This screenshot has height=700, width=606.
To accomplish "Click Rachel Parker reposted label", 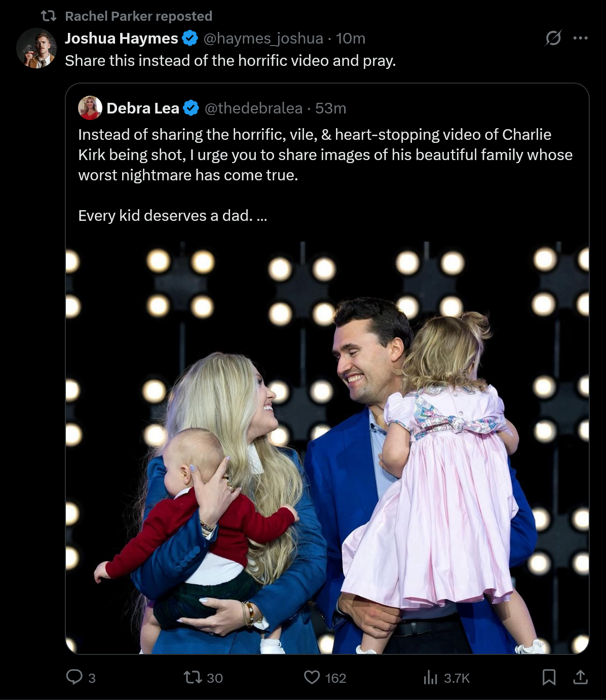I will (x=138, y=16).
